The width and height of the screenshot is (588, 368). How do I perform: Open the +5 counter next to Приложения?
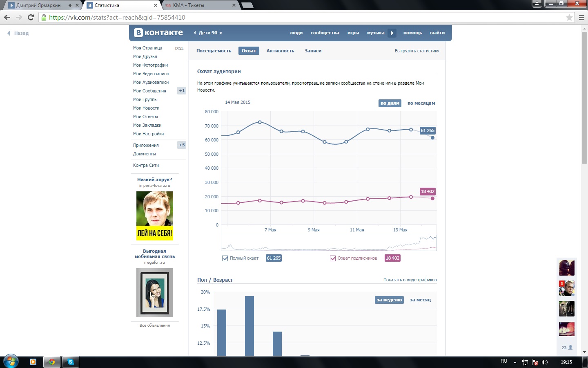point(182,145)
